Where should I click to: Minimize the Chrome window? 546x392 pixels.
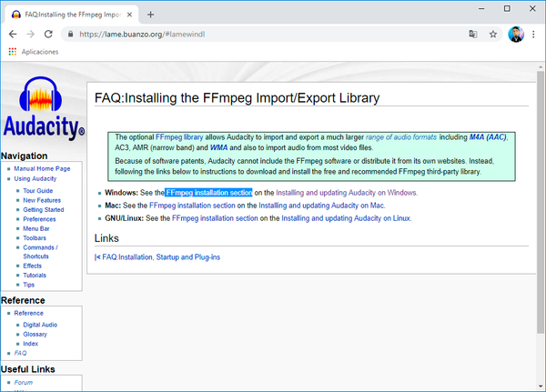[481, 8]
